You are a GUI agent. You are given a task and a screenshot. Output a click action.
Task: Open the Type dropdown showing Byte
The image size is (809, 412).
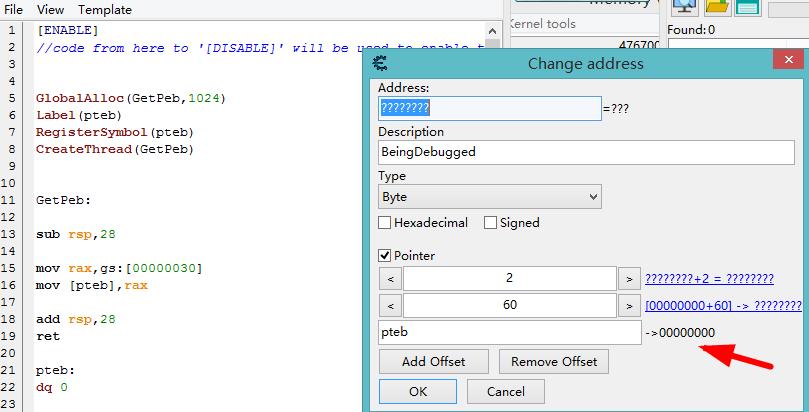point(490,197)
